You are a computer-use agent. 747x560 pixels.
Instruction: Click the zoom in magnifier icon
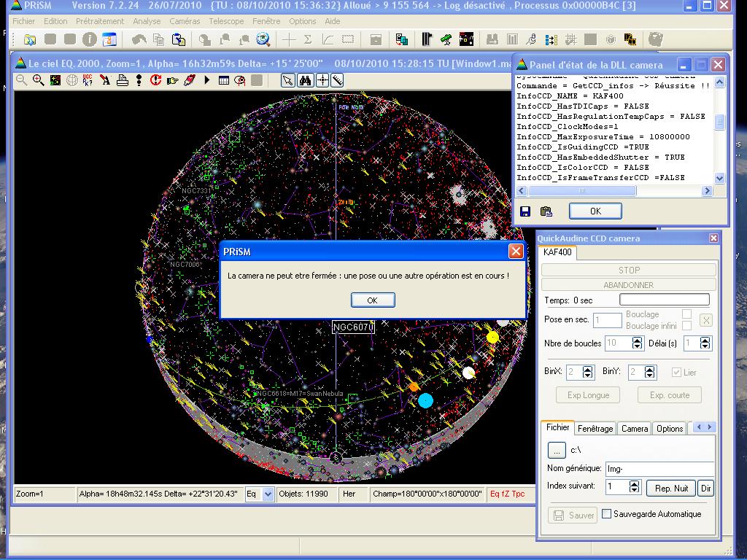[x=38, y=80]
